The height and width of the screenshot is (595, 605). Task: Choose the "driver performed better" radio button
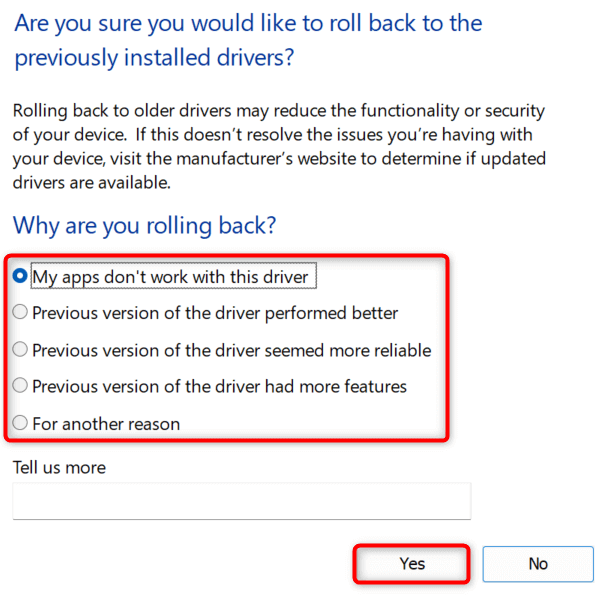(x=20, y=313)
